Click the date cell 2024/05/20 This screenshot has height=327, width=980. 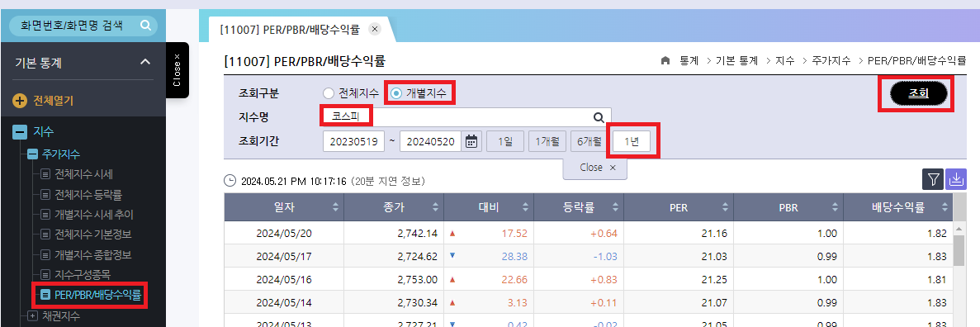tap(284, 233)
